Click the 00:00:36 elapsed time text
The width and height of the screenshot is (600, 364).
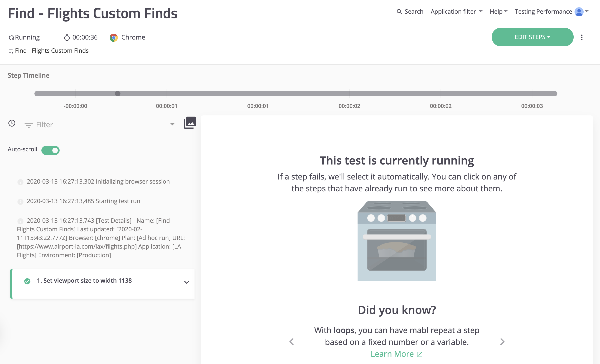[85, 37]
